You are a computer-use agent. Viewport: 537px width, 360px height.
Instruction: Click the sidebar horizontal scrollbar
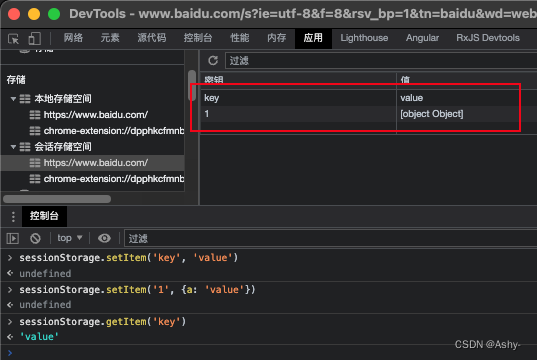pyautogui.click(x=57, y=199)
